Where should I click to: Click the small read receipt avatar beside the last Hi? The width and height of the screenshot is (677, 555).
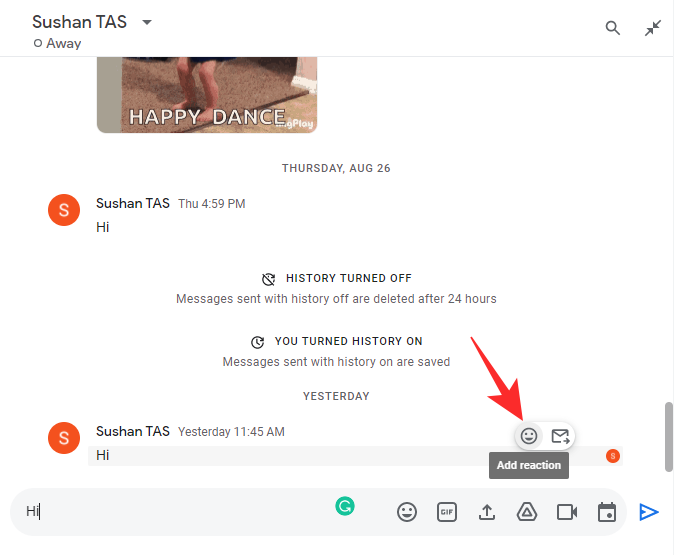pos(612,456)
